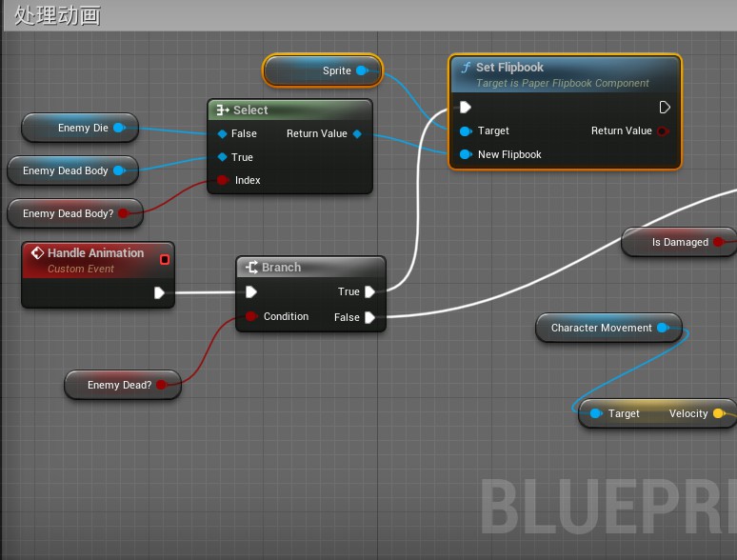
Task: Click the Branch node False execution pin
Action: coord(369,317)
